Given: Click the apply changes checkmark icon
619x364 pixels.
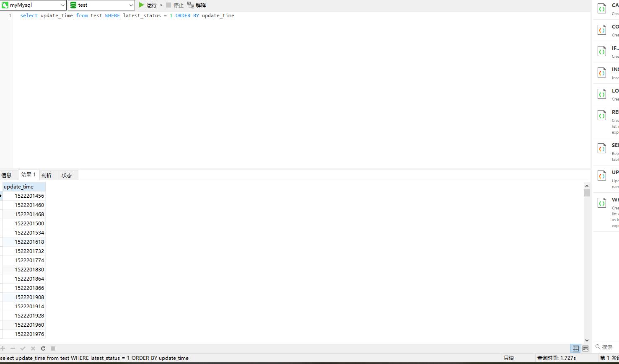Looking at the screenshot, I should 23,349.
